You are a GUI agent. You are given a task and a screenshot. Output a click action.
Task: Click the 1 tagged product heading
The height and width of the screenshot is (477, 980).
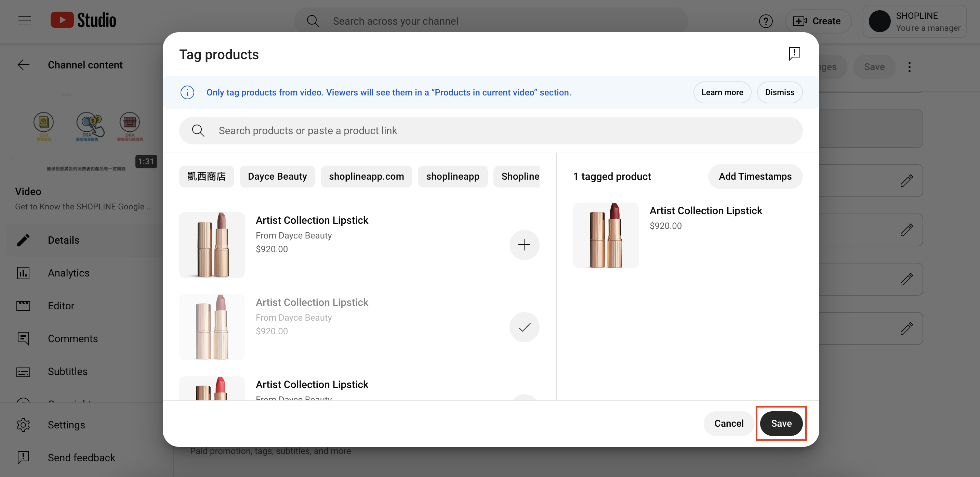coord(612,177)
